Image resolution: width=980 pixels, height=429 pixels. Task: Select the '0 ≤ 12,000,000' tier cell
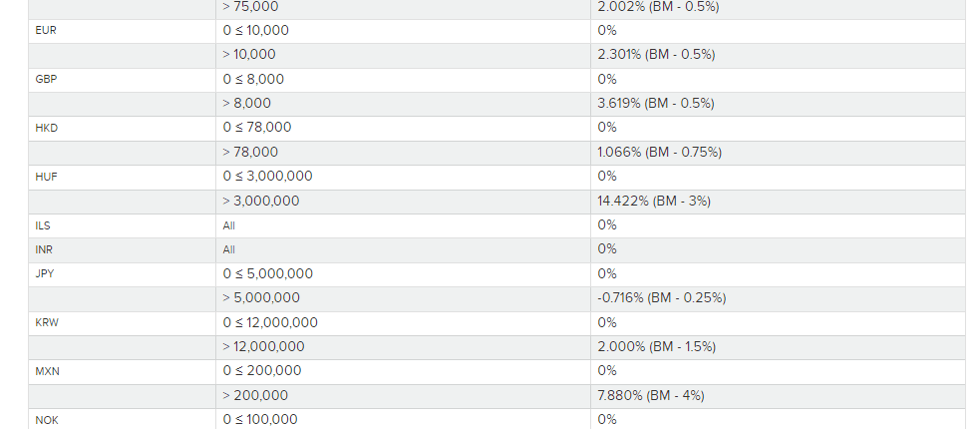[270, 322]
